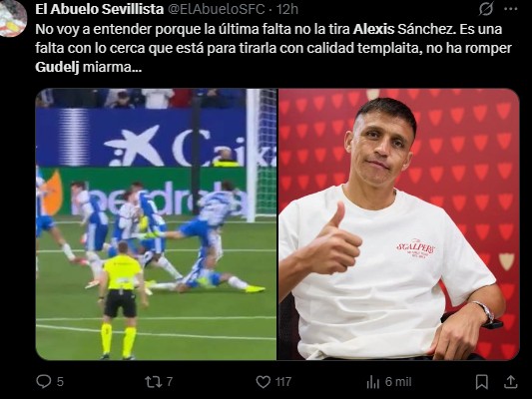
Task: Visit El Abuelo Sevillista display name
Action: pyautogui.click(x=100, y=9)
